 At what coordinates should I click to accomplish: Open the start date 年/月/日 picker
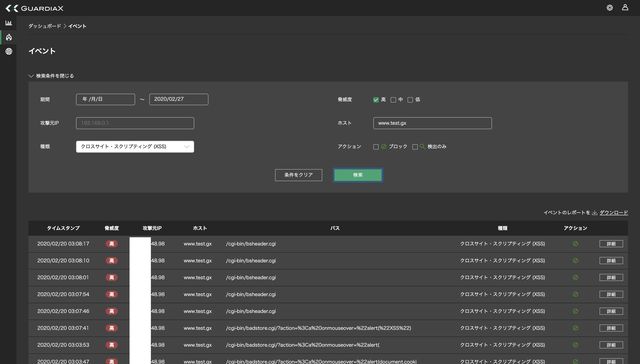coord(105,99)
